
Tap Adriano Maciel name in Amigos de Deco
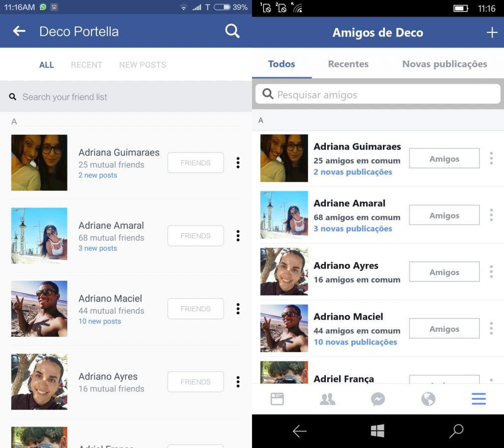click(x=348, y=317)
